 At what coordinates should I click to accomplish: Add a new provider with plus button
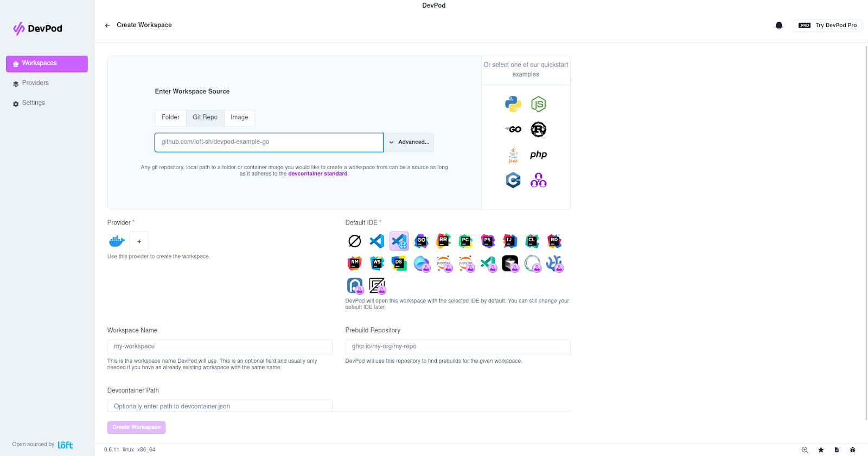[139, 241]
